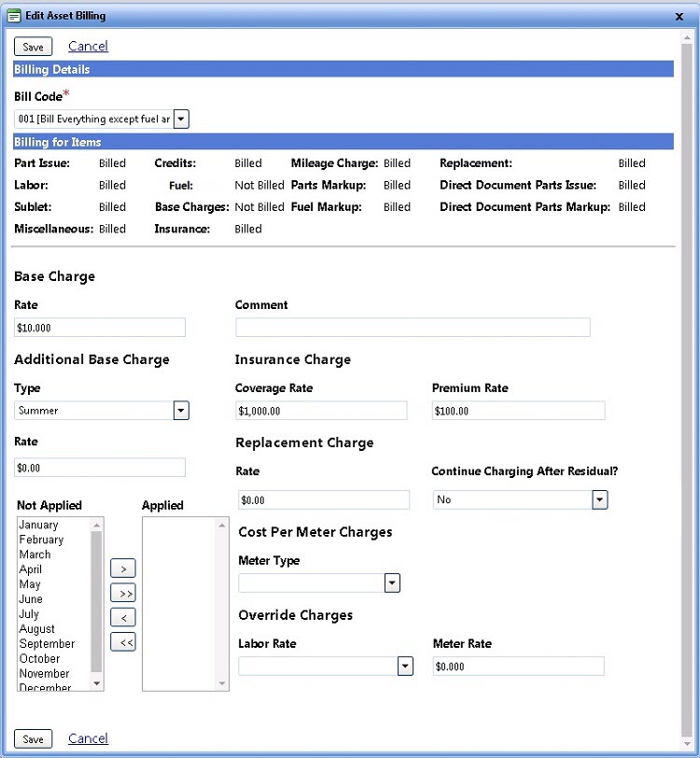
Task: Click the Meter Rate field
Action: [x=518, y=667]
